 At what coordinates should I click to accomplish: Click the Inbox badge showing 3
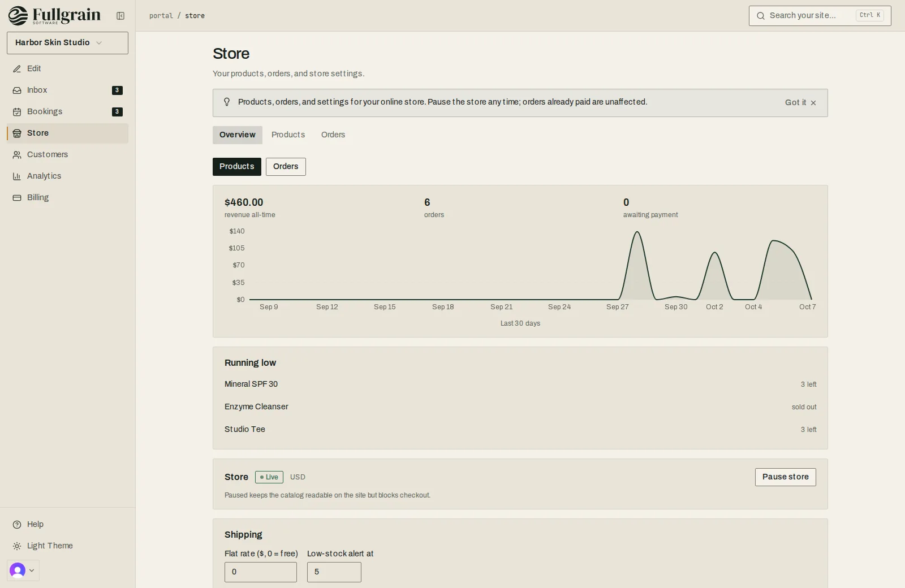pyautogui.click(x=117, y=90)
